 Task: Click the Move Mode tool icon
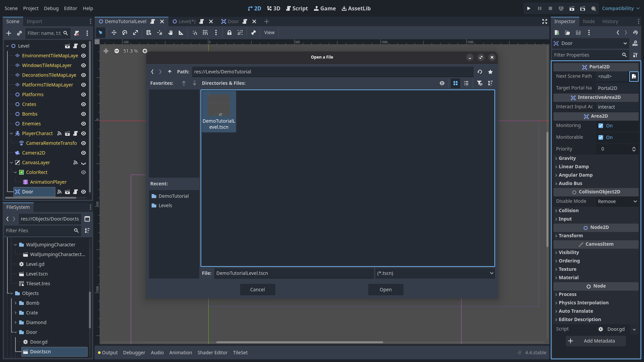point(114,33)
